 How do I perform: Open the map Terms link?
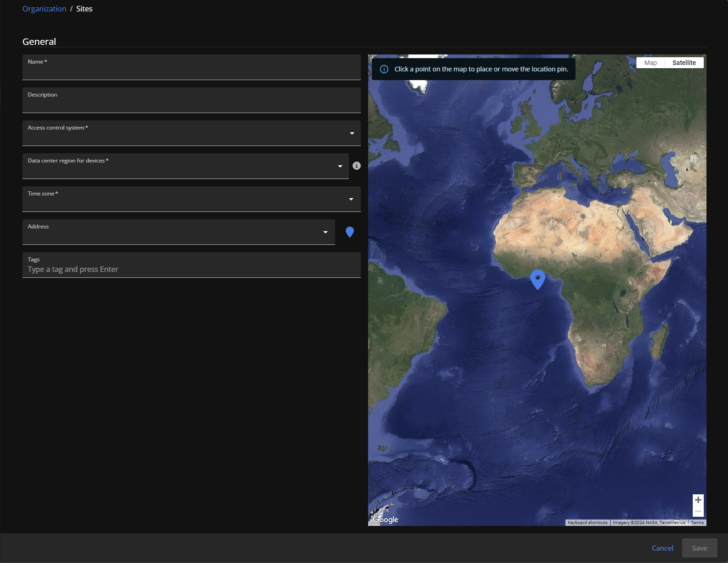[x=697, y=523]
